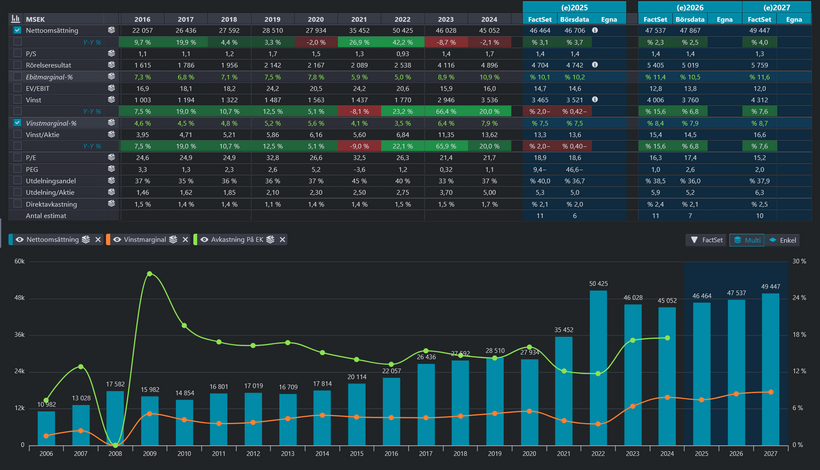820x470 pixels.
Task: Click info icon beside 46 706 Nettoomsättning estimate
Action: click(595, 31)
